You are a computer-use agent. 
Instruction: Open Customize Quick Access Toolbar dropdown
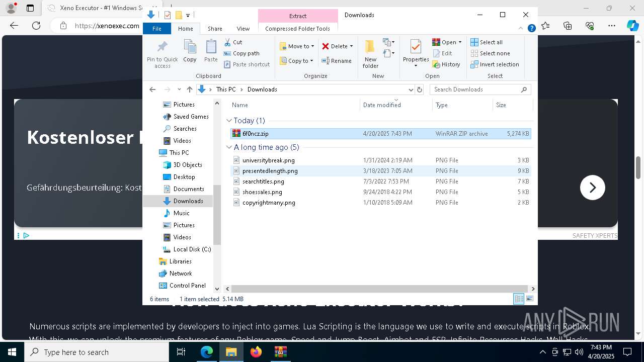[188, 16]
